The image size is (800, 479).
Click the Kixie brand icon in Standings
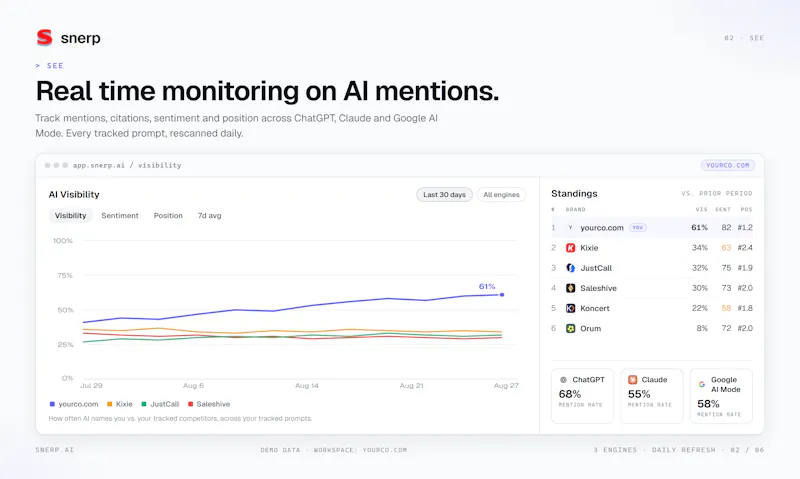[x=570, y=248]
